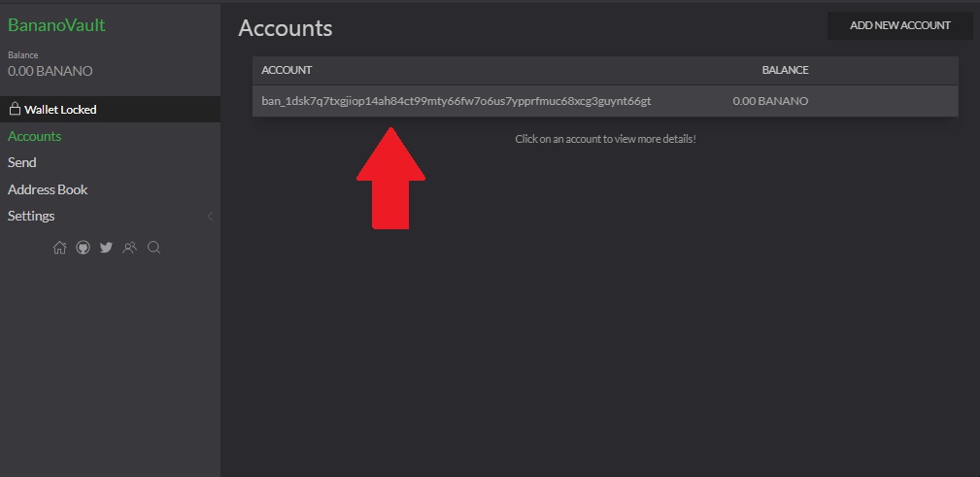Viewport: 980px width, 477px height.
Task: Go to the Send page
Action: tap(22, 162)
